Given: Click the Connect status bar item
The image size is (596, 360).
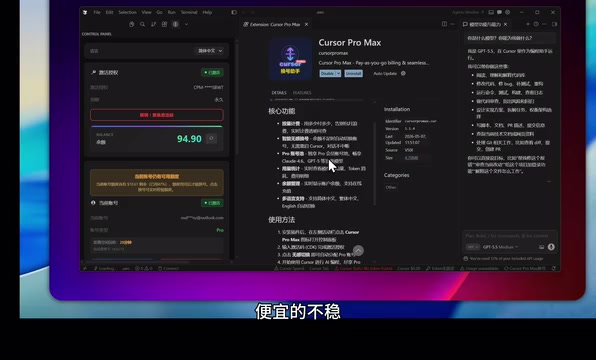Looking at the screenshot, I should pyautogui.click(x=168, y=268).
